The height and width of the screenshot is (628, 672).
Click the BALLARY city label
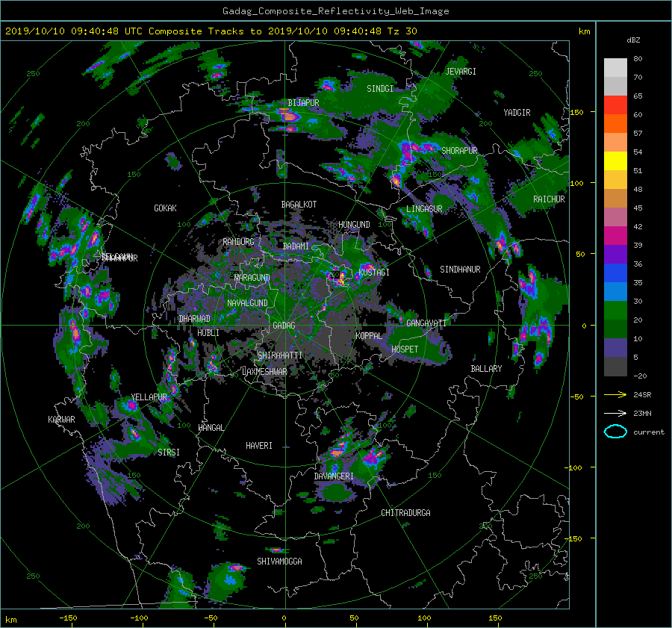tap(486, 369)
